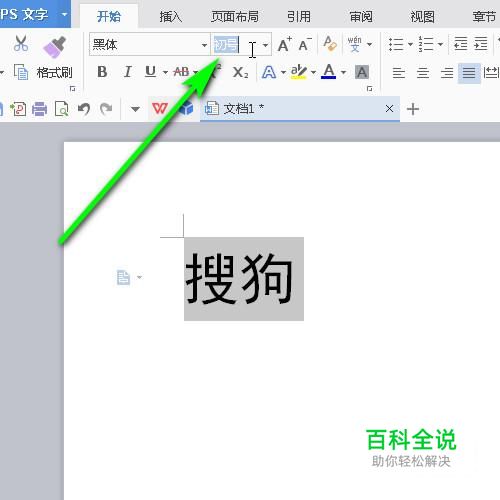Toggle subscript X₂ formatting
This screenshot has height=500, width=500.
click(240, 72)
